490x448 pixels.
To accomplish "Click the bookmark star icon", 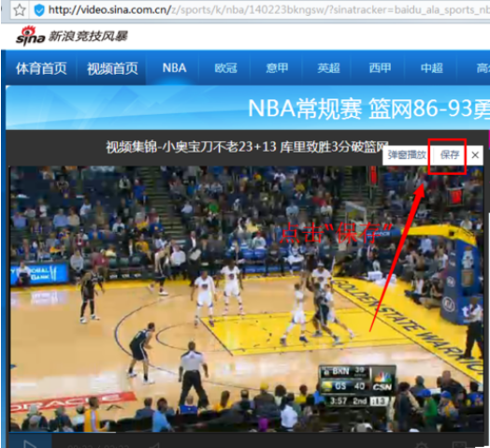I will pos(20,10).
